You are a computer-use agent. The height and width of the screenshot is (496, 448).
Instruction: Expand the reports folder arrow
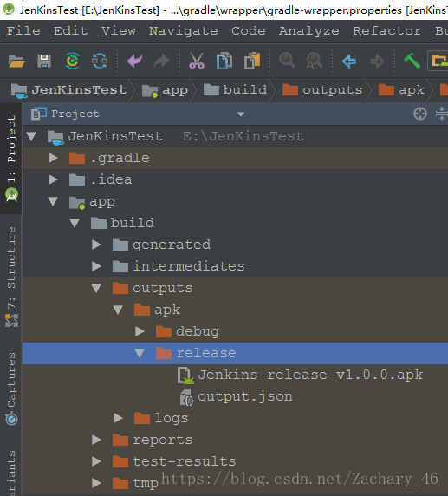coord(96,440)
